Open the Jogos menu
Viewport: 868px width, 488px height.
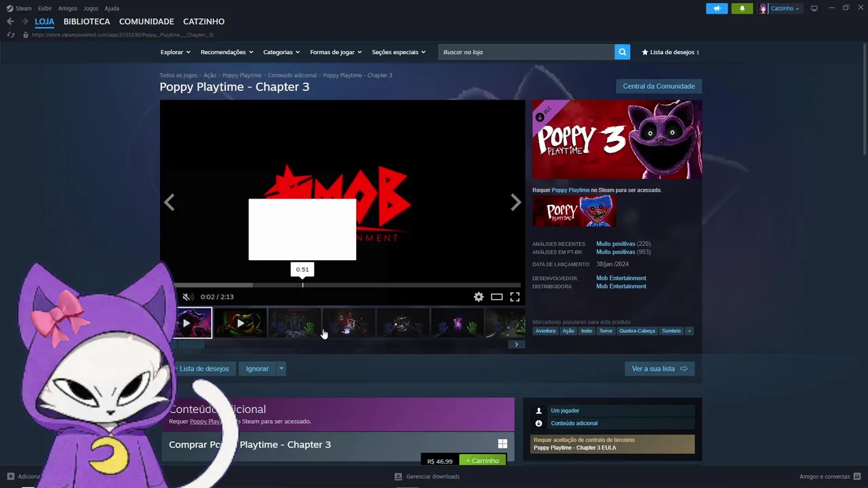coord(91,8)
